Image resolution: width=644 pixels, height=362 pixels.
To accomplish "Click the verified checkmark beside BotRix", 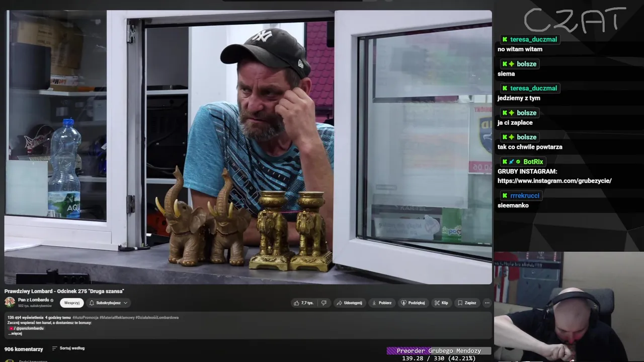I will (518, 161).
